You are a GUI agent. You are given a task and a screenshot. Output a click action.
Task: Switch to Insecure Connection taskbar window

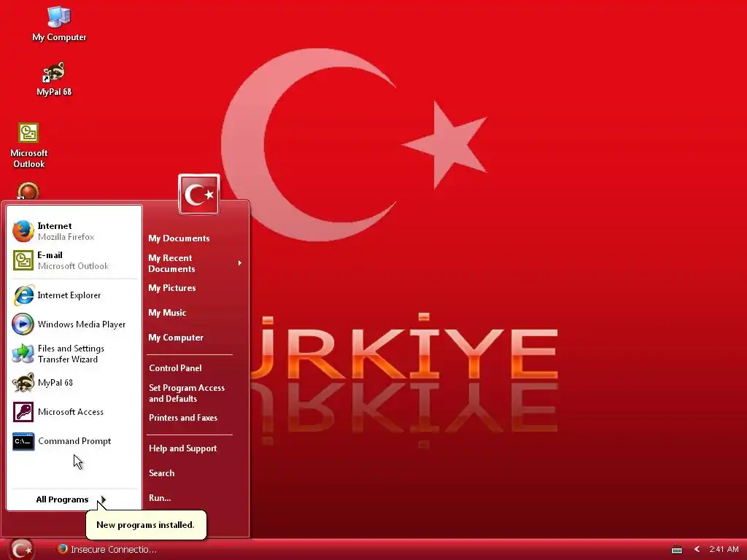click(x=107, y=549)
